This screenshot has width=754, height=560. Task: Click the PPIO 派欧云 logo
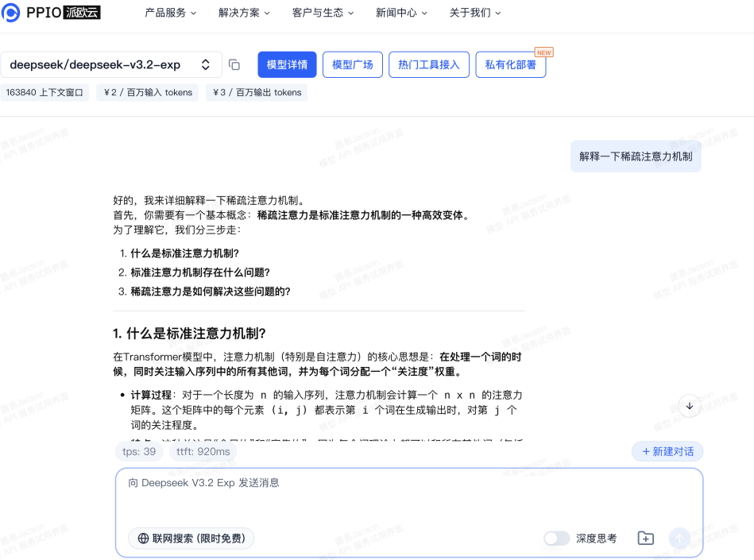pyautogui.click(x=52, y=12)
